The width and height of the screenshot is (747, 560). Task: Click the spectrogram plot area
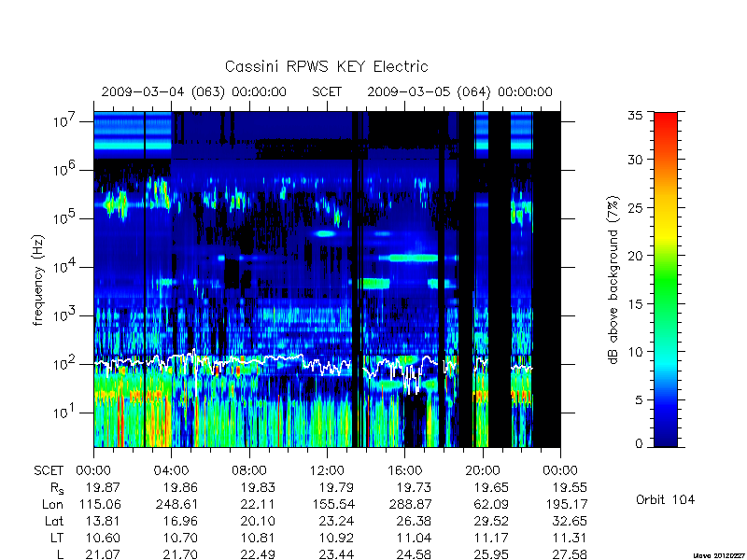[x=327, y=279]
